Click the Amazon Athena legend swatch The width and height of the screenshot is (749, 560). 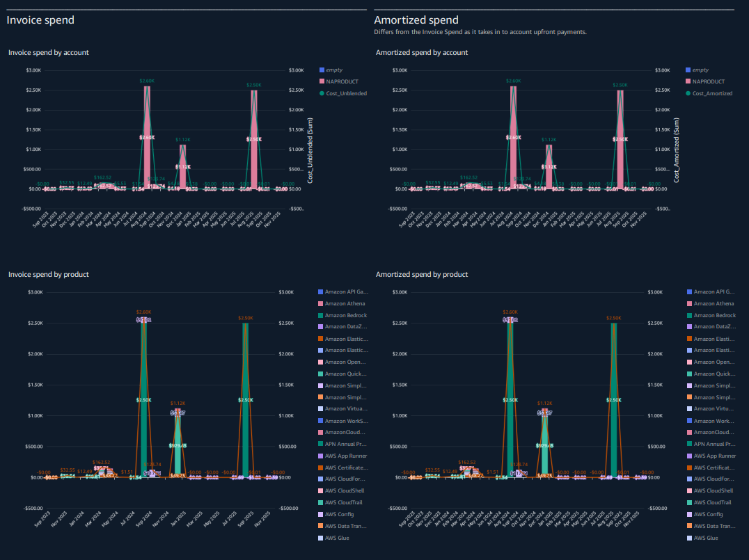tap(320, 303)
